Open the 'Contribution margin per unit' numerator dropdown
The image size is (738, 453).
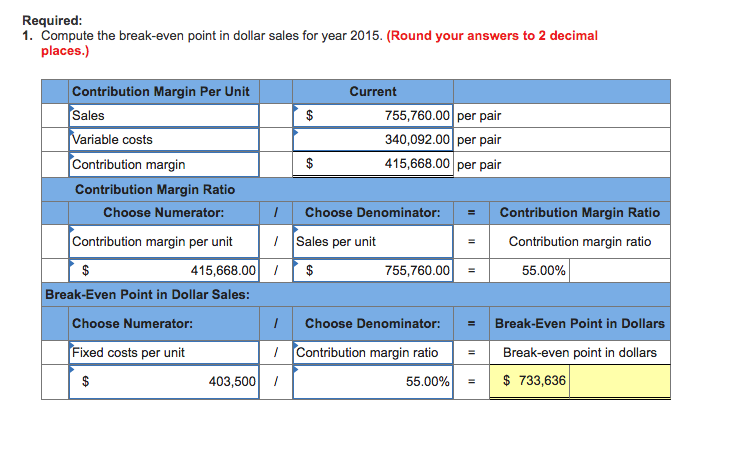[x=164, y=242]
